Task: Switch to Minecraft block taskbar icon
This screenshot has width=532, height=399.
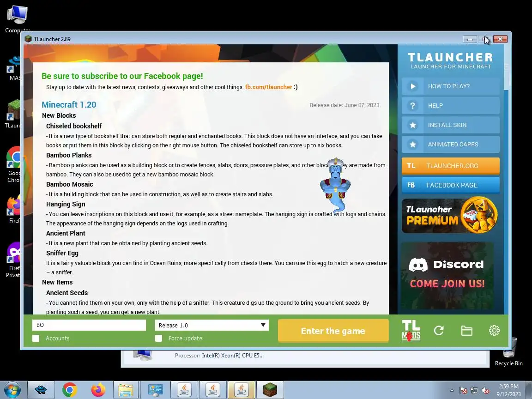Action: click(270, 390)
